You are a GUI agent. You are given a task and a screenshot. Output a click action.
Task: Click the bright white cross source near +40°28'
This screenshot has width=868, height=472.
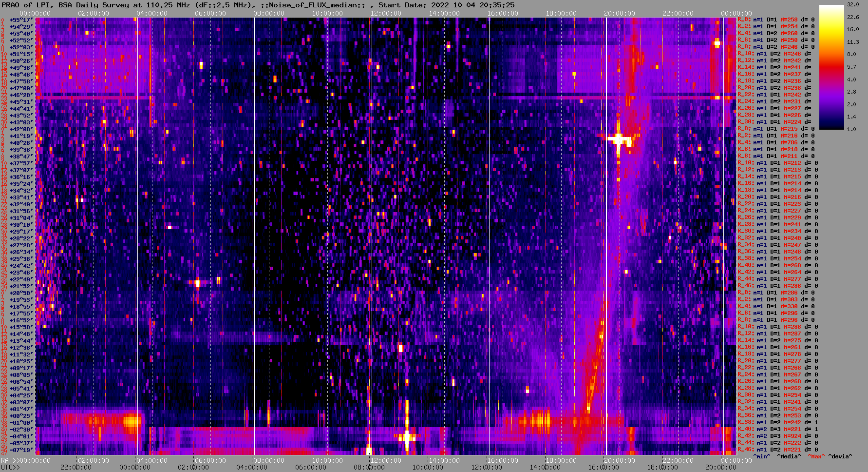[618, 139]
